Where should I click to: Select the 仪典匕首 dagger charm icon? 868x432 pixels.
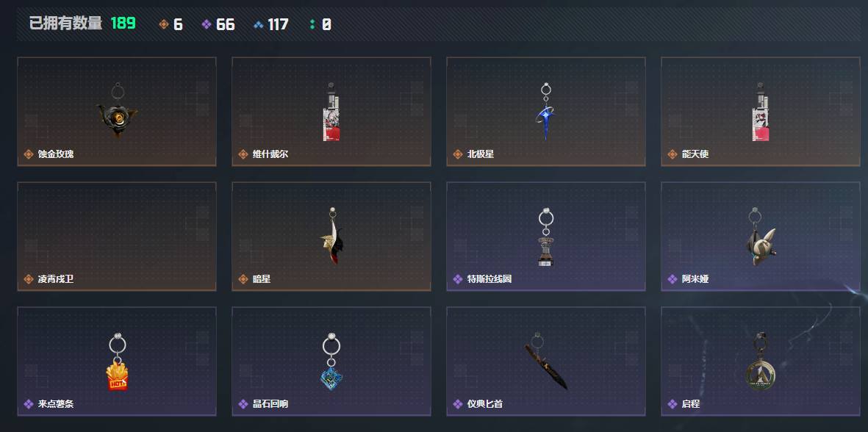tap(545, 361)
